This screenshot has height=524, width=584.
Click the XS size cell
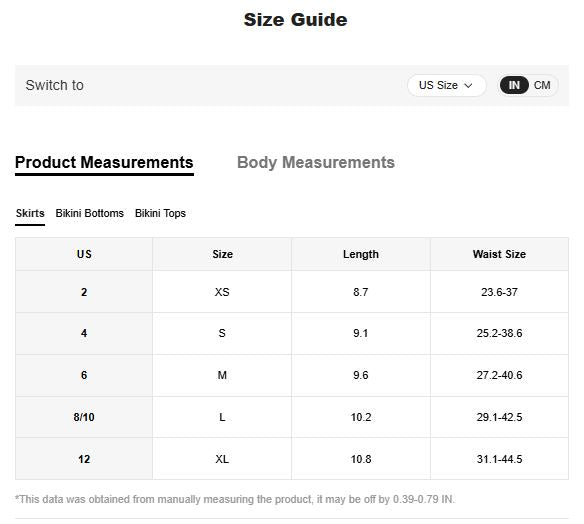click(222, 292)
